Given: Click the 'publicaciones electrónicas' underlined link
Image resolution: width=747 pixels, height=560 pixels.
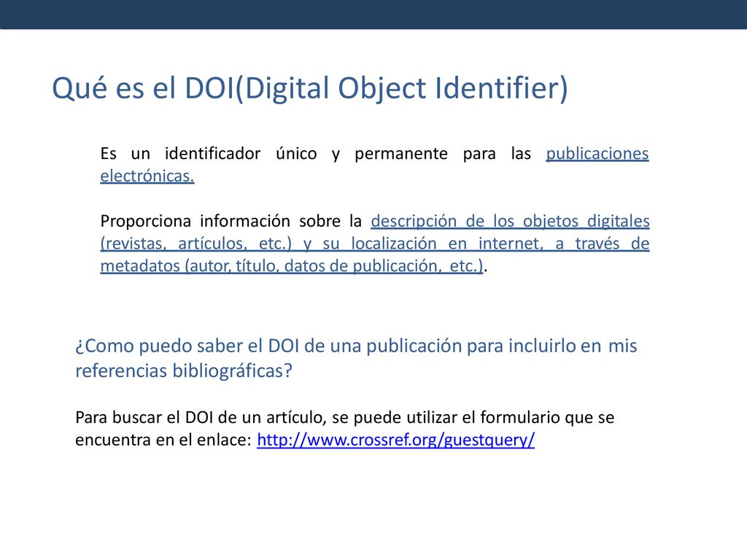Looking at the screenshot, I should [597, 154].
